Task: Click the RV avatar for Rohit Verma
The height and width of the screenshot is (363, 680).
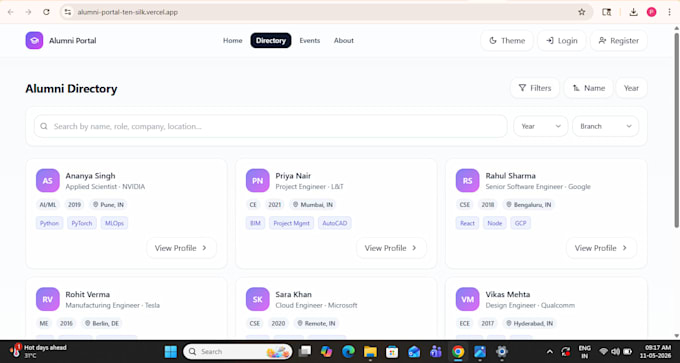Action: click(x=48, y=299)
